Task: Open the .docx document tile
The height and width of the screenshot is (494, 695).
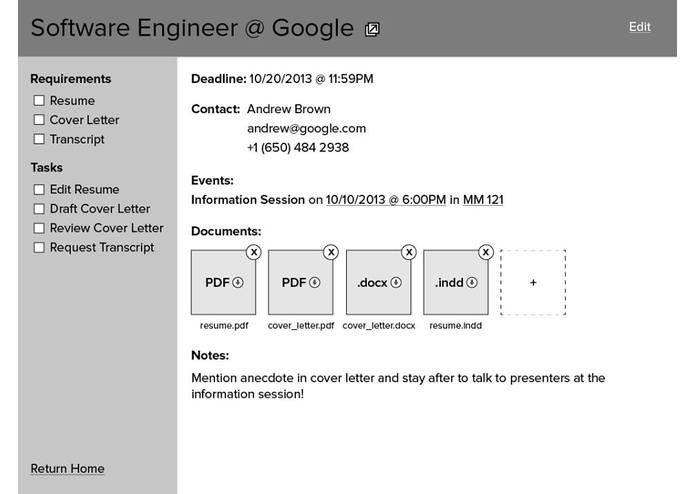Action: tap(379, 283)
